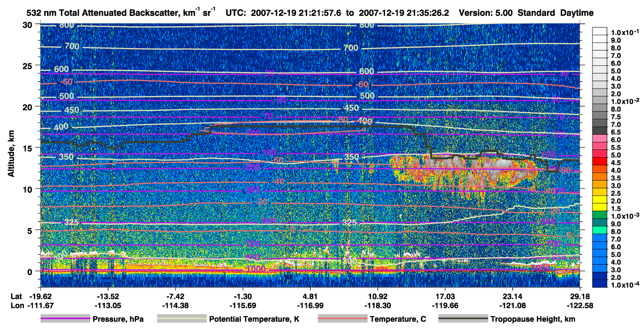Click the 5.5 color bar label
Image resolution: width=644 pixels, height=330 pixels.
(615, 147)
